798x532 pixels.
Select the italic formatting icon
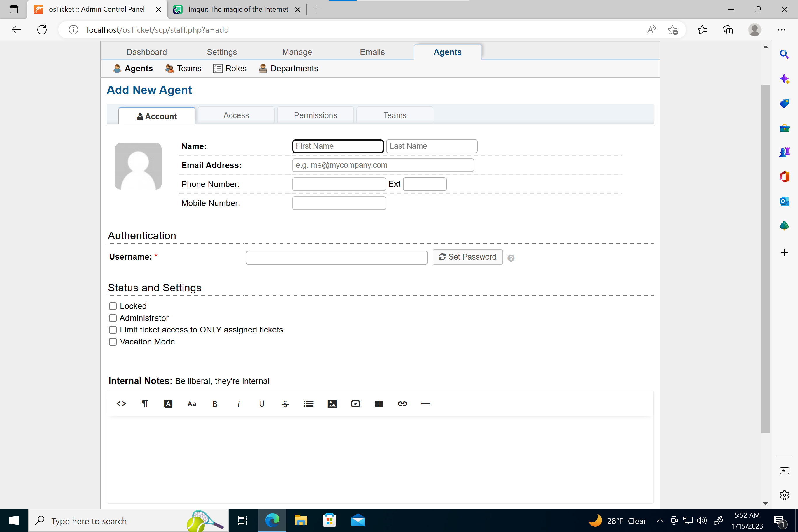pyautogui.click(x=238, y=404)
